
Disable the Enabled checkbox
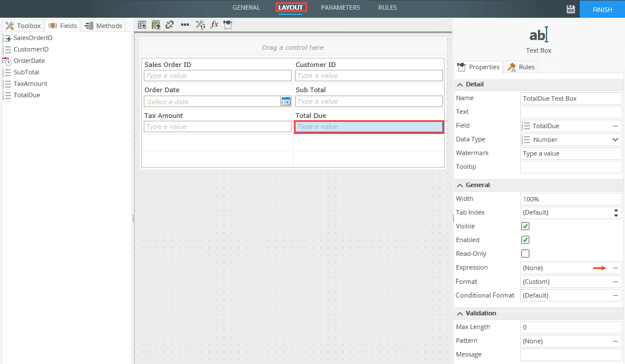(525, 240)
